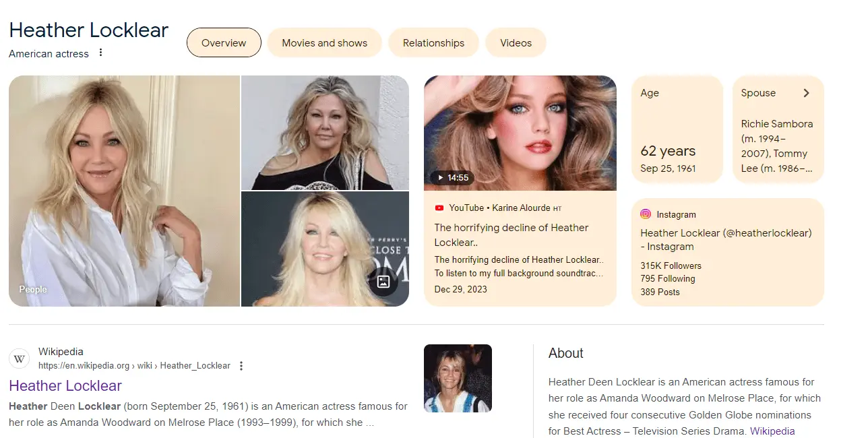
Task: Open the Heather Locklear Wikipedia result title
Action: click(65, 385)
